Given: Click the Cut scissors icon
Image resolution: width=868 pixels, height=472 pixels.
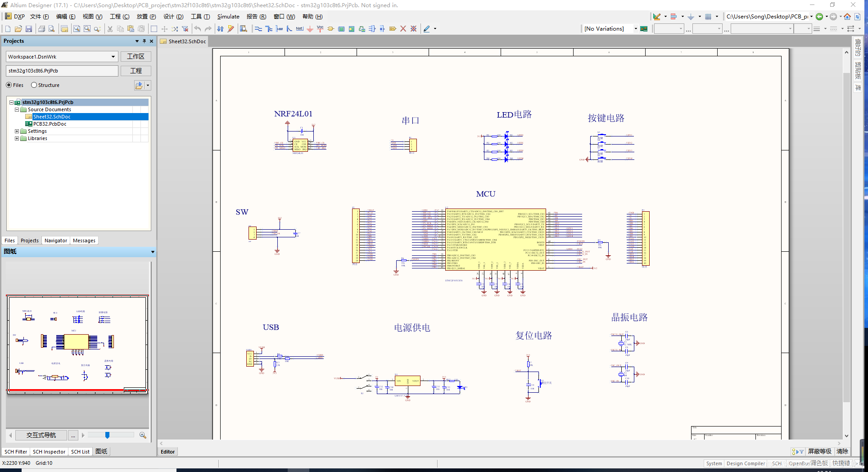Looking at the screenshot, I should coord(110,29).
